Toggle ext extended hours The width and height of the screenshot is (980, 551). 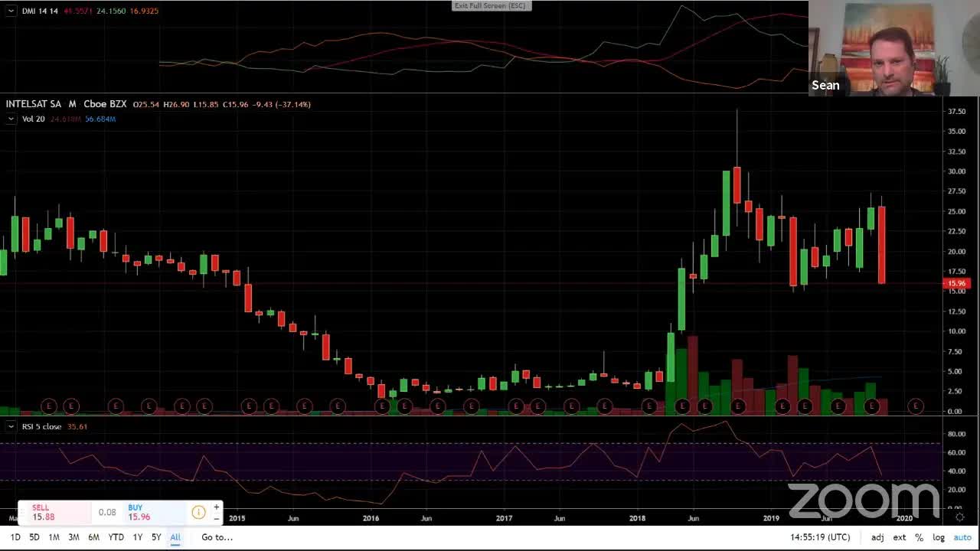(900, 537)
